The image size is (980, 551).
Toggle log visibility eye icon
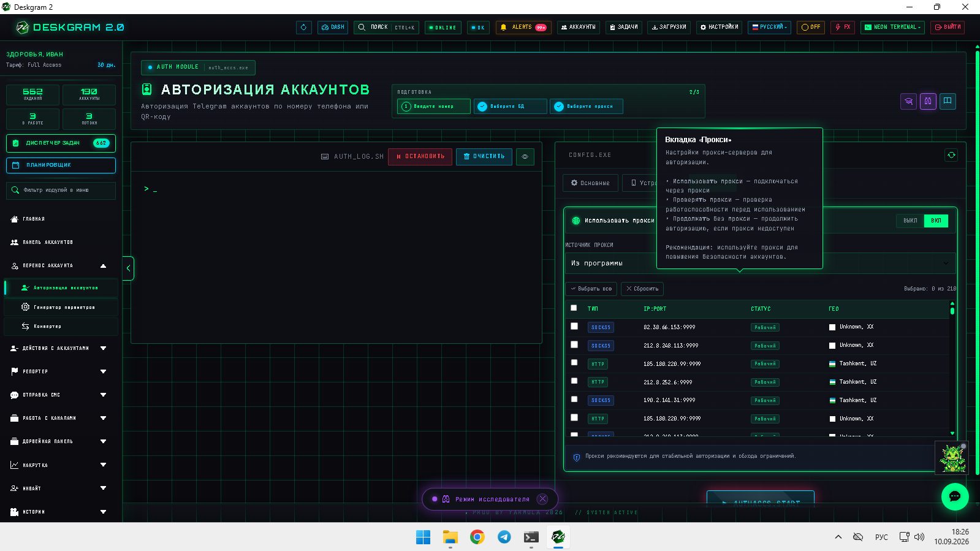click(525, 157)
